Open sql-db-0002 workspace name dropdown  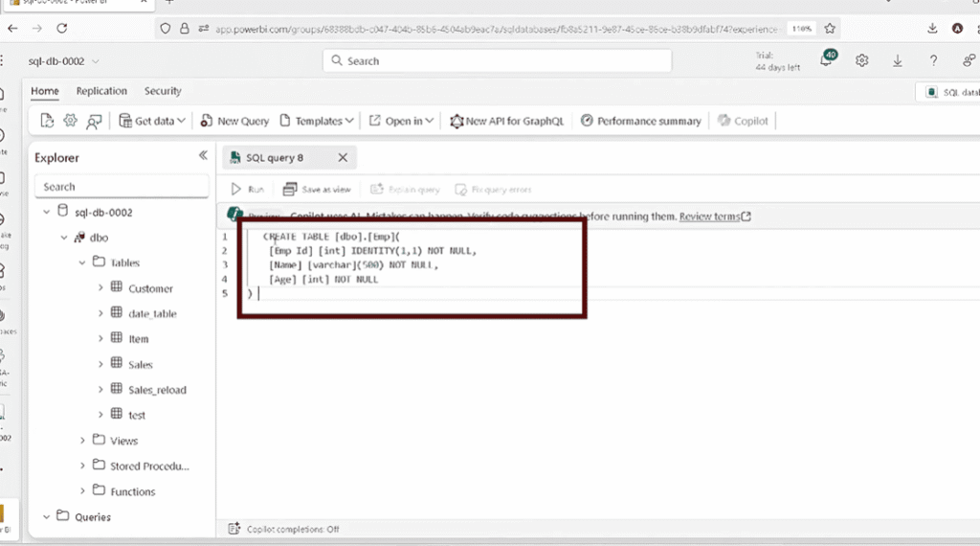pyautogui.click(x=64, y=61)
